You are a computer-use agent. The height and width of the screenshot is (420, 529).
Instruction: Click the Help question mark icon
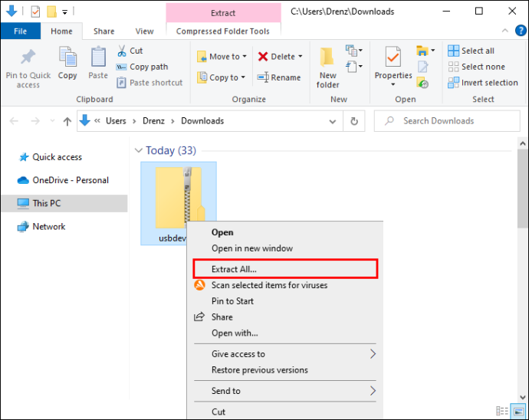coord(521,31)
